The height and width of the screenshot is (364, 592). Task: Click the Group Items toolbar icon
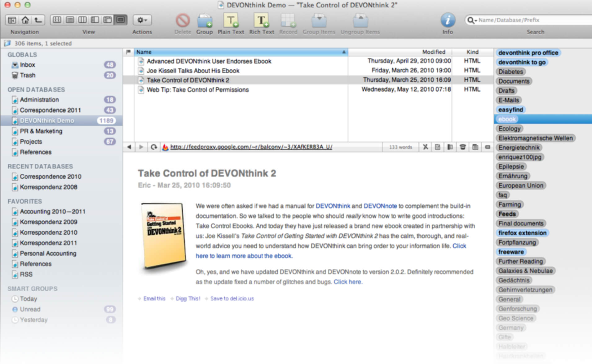319,20
